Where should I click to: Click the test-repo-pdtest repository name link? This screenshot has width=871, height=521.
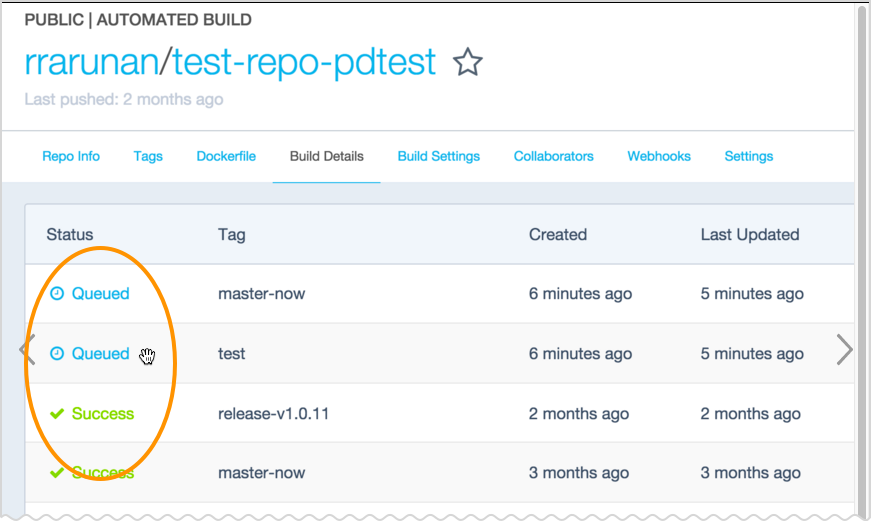[x=304, y=62]
